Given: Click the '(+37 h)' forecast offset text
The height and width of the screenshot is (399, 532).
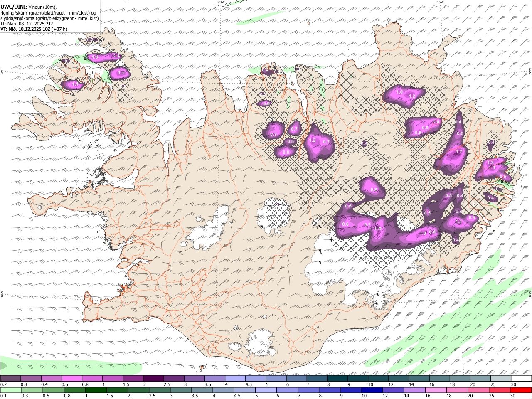Looking at the screenshot, I should coord(59,29).
